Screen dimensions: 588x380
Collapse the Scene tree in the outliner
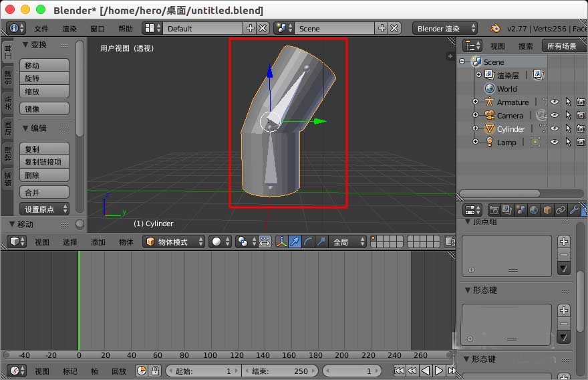(x=462, y=61)
